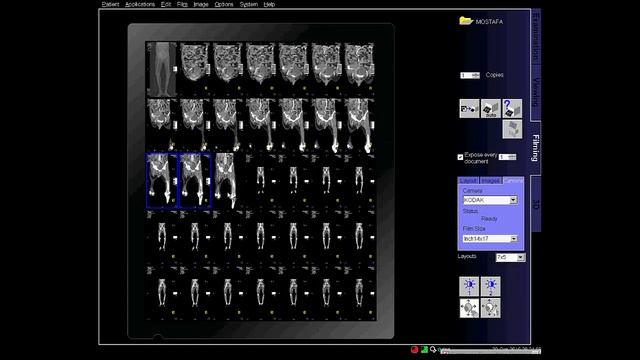Click the Expose Film Task icon
This screenshot has height=360, width=640.
(469, 108)
